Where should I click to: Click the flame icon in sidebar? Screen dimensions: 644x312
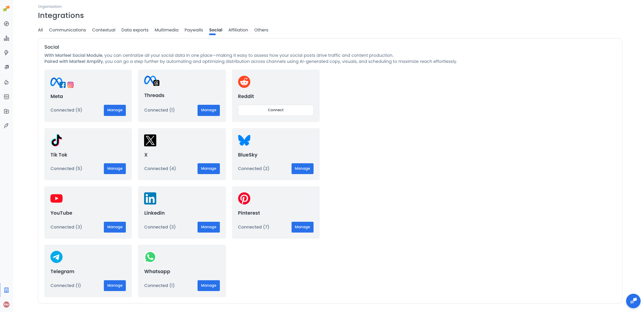pos(6,82)
